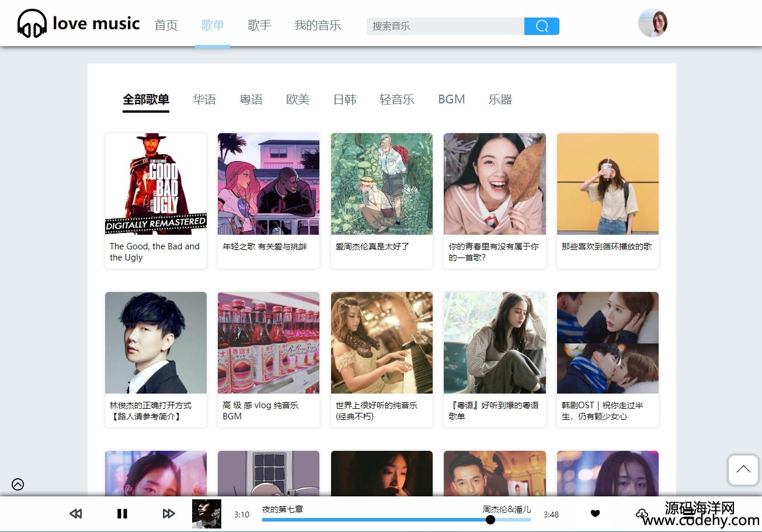Screen dimensions: 762x532
Task: Open 爱周杰伦真是太好了 playlist cover
Action: (382, 184)
